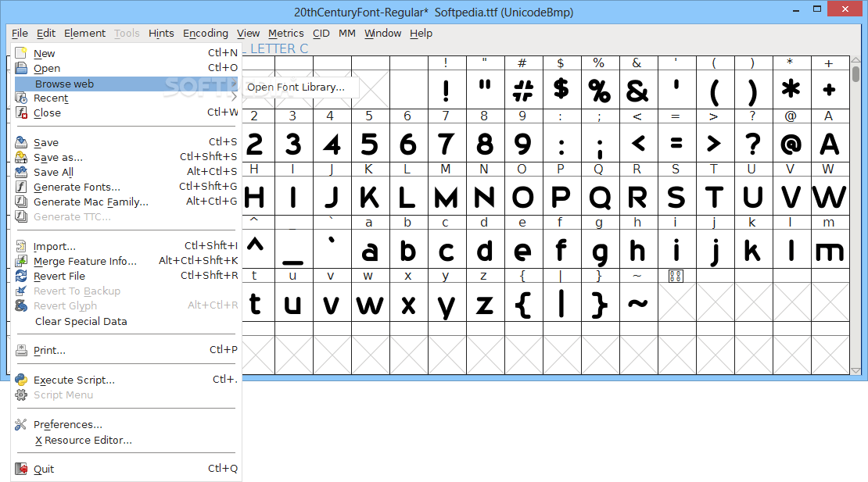
Task: Click the scrollbar down arrow
Action: tap(855, 371)
